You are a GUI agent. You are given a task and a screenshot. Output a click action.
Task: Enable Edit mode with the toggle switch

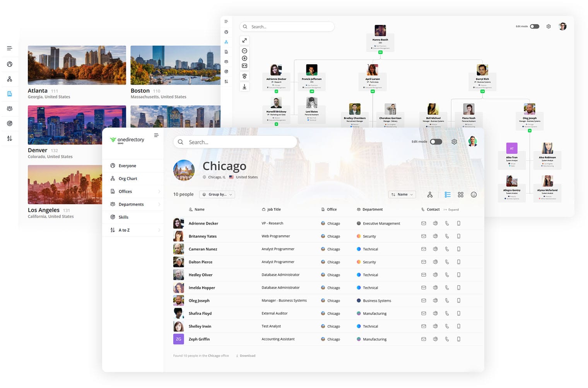pos(436,141)
